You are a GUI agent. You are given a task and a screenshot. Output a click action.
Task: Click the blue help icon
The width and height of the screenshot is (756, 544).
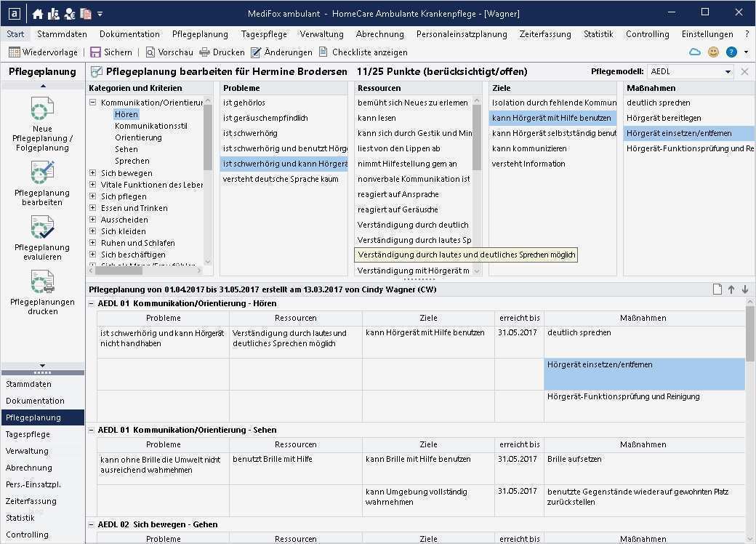731,52
